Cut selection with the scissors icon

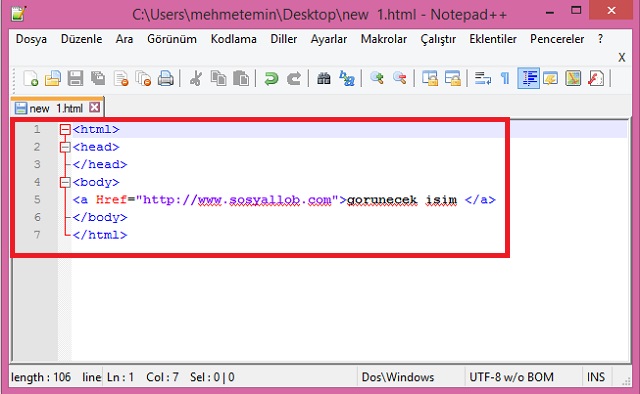click(x=196, y=78)
